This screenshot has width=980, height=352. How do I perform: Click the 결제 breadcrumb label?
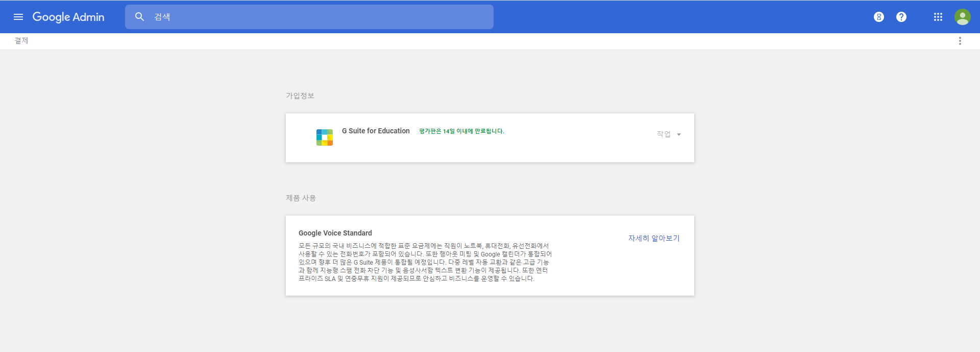(21, 41)
